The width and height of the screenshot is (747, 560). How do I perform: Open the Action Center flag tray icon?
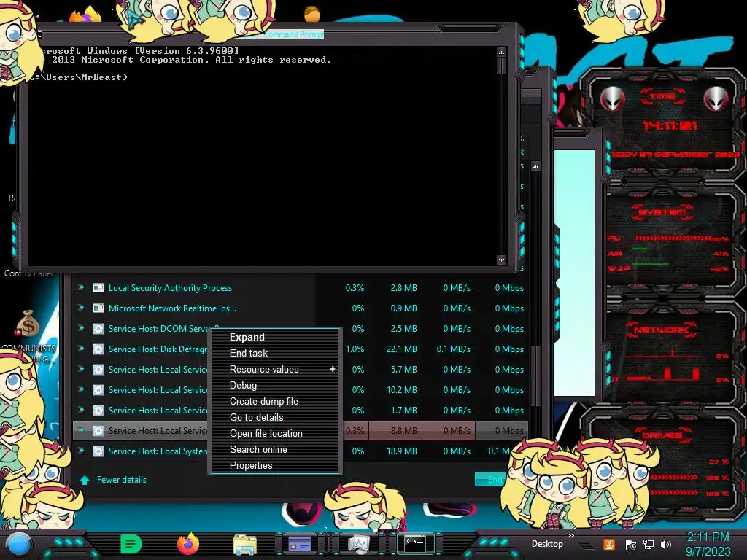631,545
